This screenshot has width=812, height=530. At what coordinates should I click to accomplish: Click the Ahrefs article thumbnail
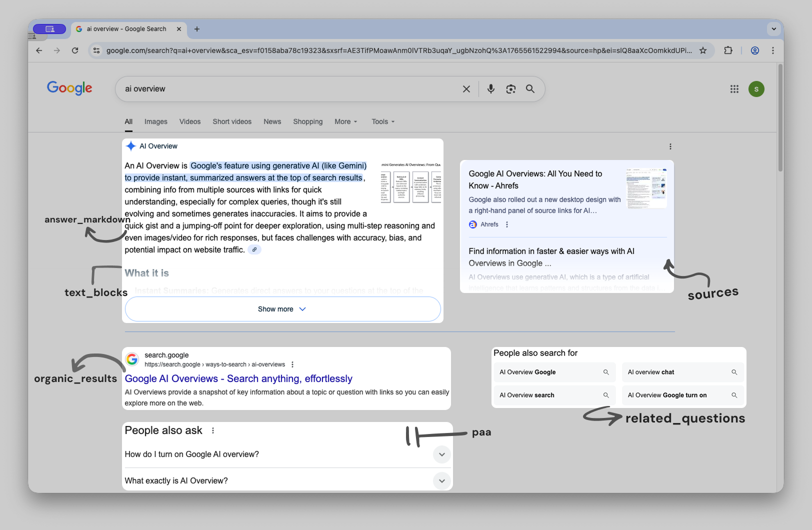pyautogui.click(x=646, y=188)
